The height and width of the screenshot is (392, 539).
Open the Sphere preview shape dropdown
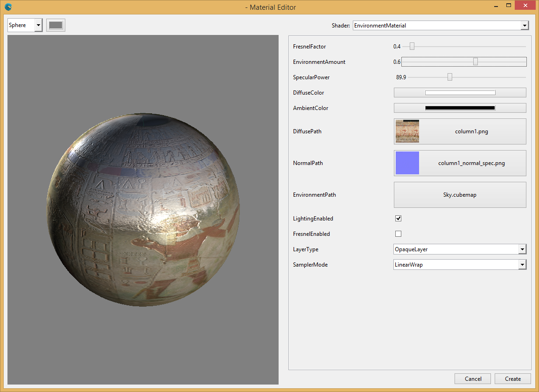pyautogui.click(x=25, y=25)
